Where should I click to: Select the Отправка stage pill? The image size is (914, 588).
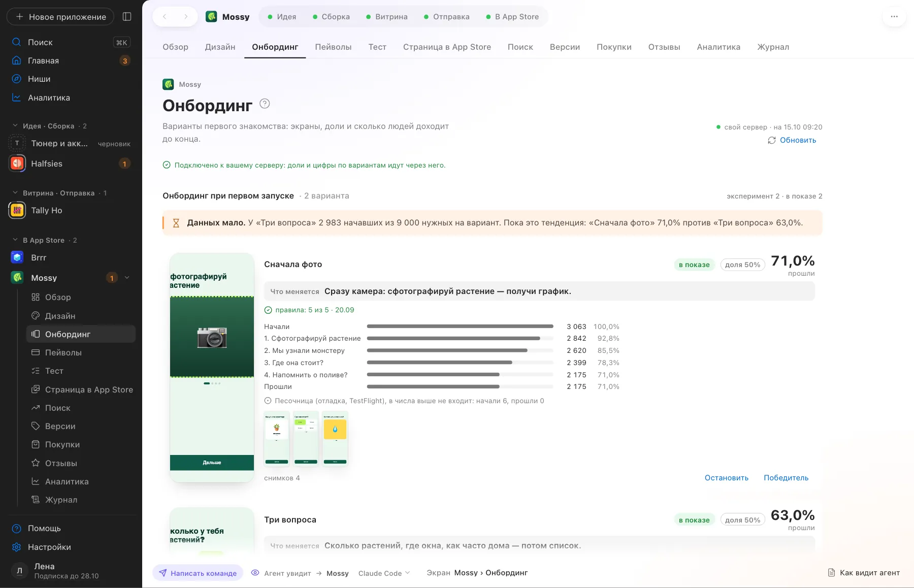(x=447, y=17)
